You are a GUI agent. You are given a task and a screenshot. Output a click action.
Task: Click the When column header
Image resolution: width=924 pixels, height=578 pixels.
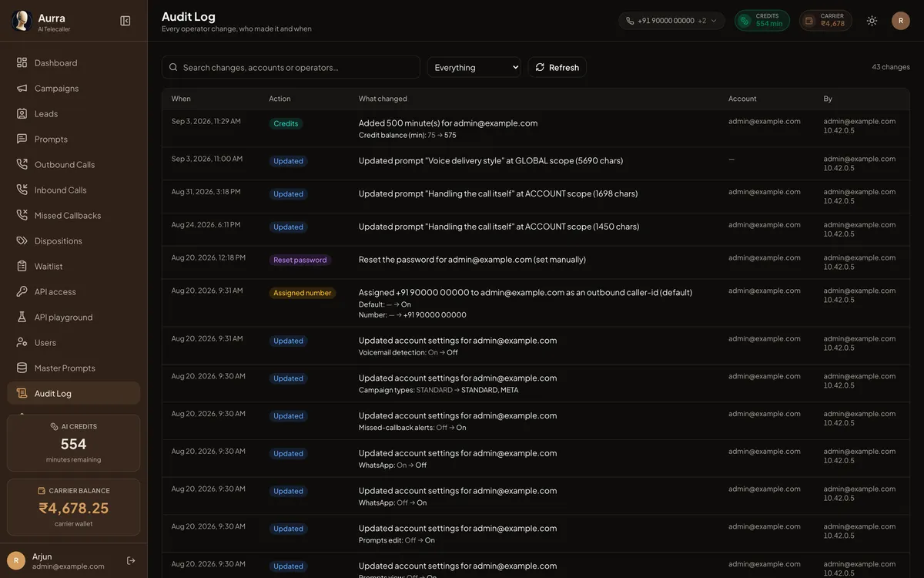coord(181,99)
